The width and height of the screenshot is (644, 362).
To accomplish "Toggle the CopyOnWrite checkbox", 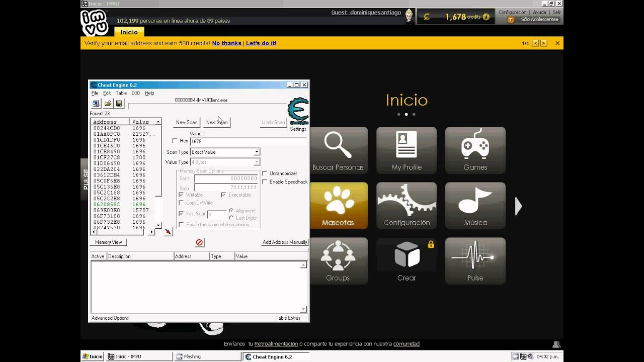I will 181,203.
